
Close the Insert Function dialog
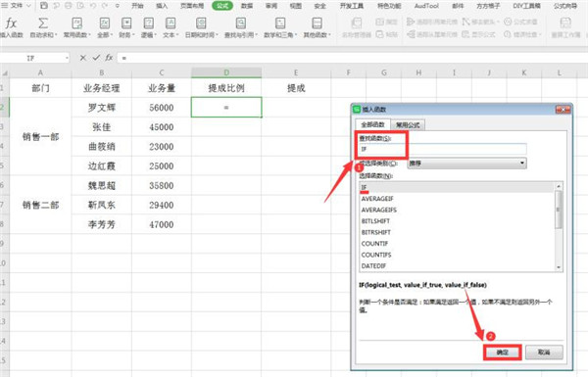(x=563, y=109)
